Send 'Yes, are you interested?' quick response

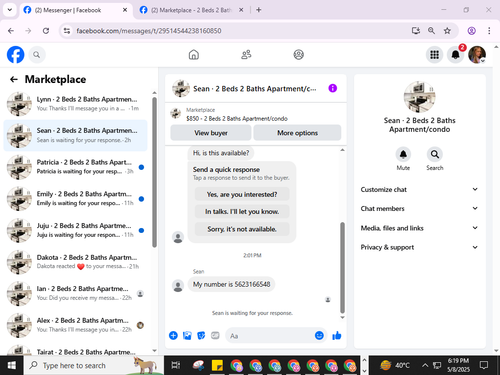click(x=242, y=194)
